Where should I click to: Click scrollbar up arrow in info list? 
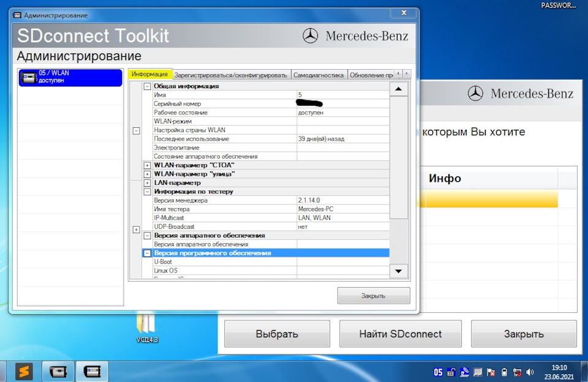(x=399, y=89)
